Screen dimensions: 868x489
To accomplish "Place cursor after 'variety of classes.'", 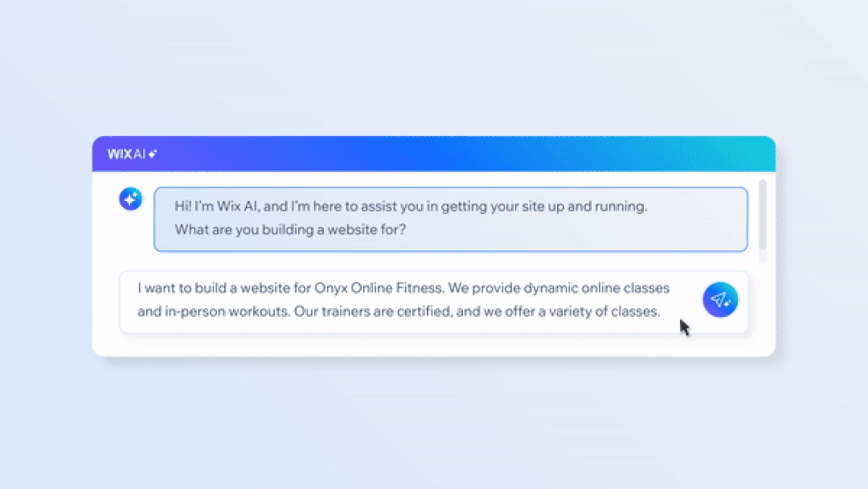I will (661, 312).
